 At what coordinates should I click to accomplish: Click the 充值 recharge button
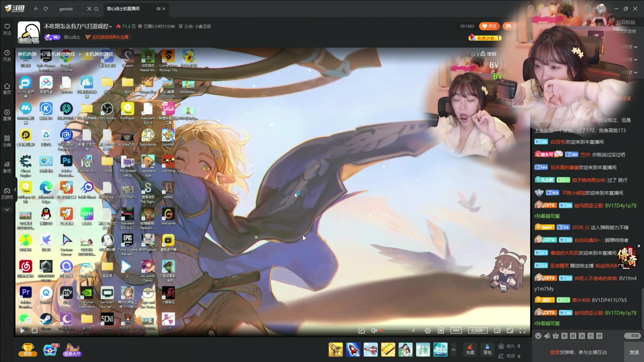pos(470,350)
